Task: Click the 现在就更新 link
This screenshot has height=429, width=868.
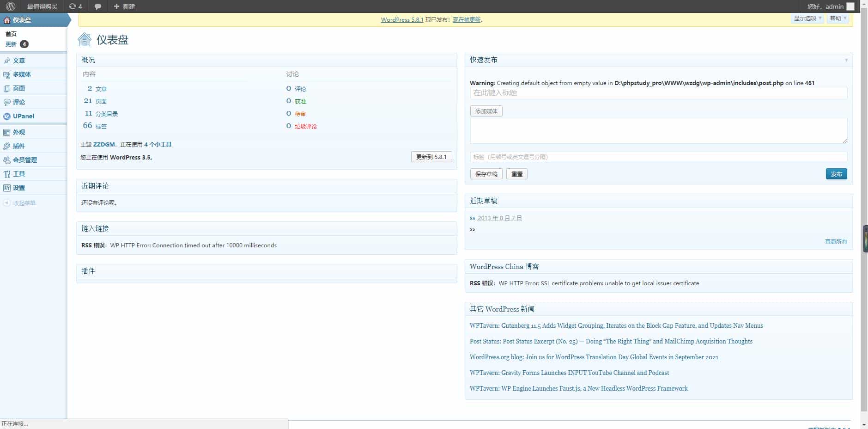Action: 467,20
